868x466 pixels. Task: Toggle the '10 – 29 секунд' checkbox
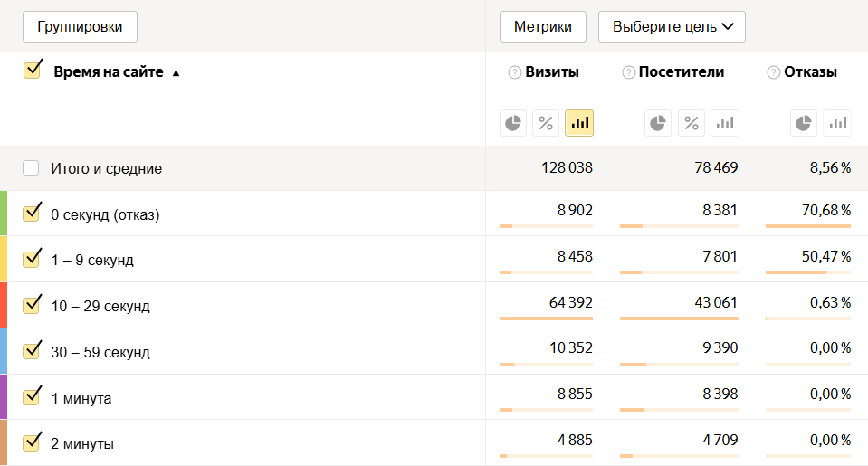(33, 305)
